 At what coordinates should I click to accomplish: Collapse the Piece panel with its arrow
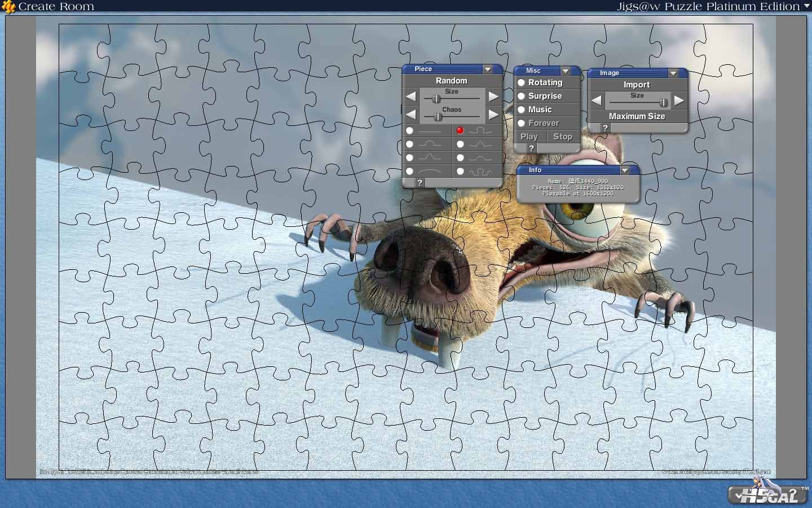click(x=488, y=69)
